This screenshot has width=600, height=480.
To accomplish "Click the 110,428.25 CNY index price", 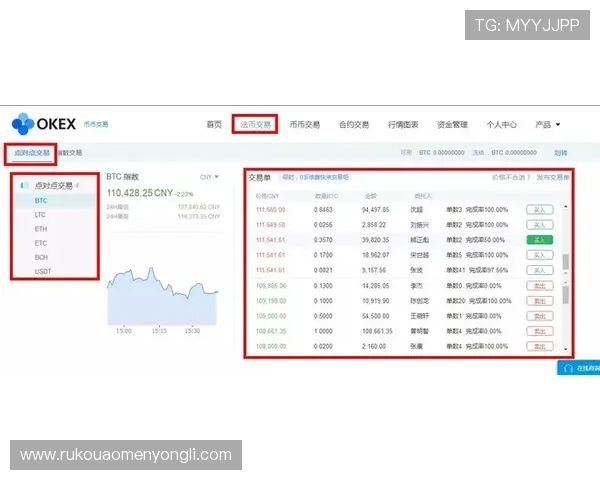I will click(140, 193).
